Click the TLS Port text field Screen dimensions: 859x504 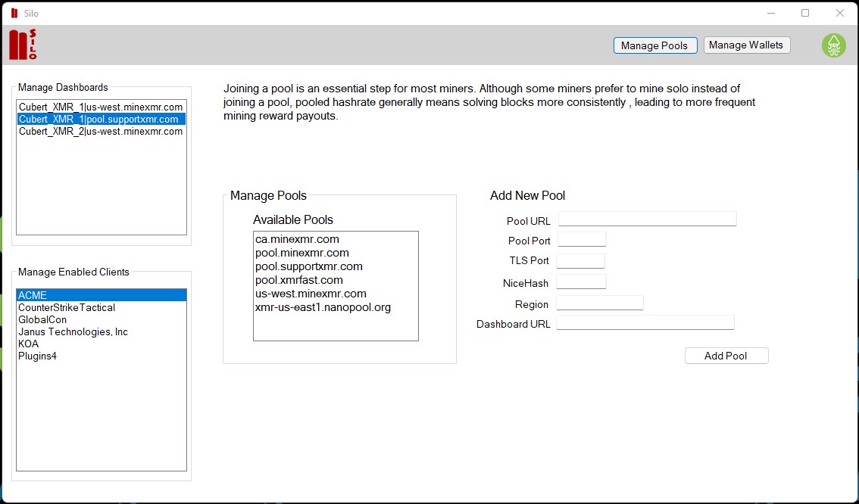tap(580, 261)
